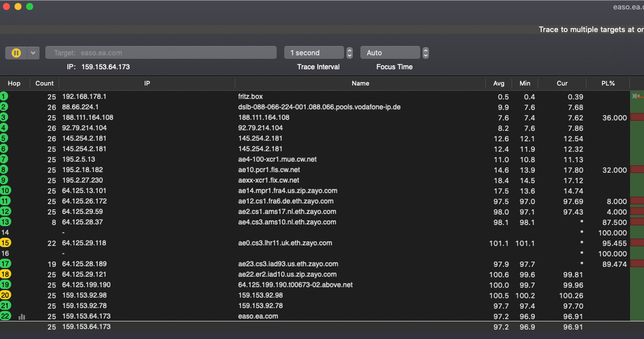Select ae22.er2.iad10.us.zip.zayo.com name
Image resolution: width=644 pixels, height=339 pixels.
tap(287, 274)
